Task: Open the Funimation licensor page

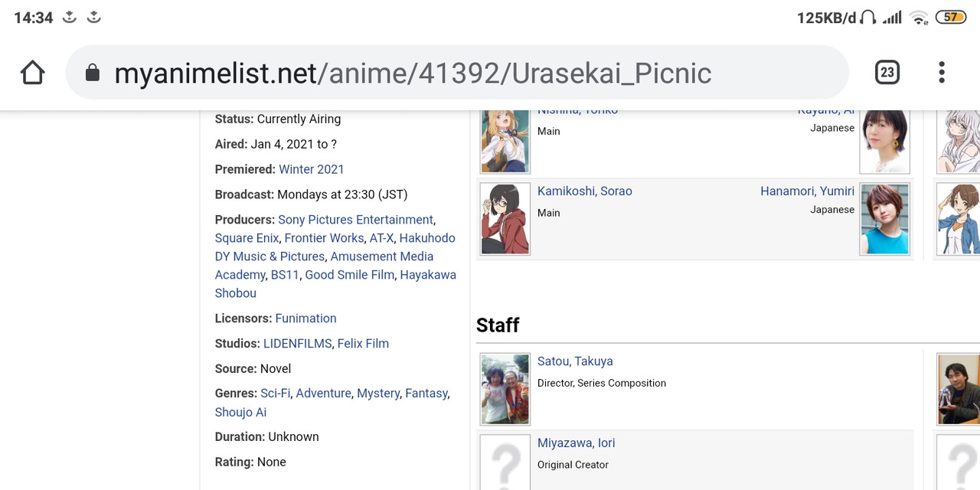Action: (x=305, y=318)
